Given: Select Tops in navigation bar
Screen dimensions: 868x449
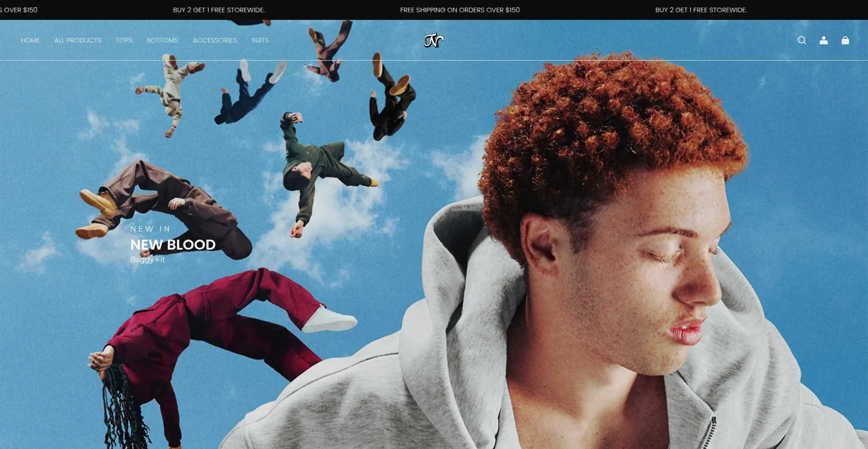Looking at the screenshot, I should pos(124,40).
